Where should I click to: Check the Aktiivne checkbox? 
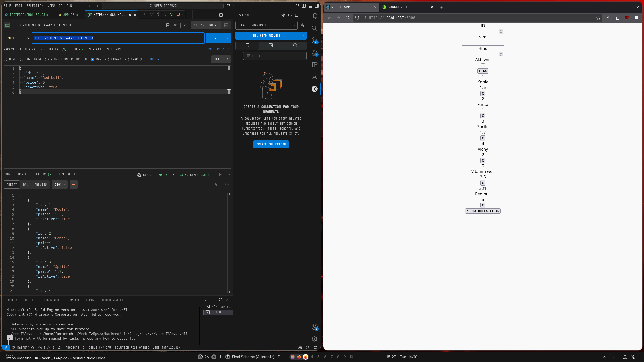[483, 65]
